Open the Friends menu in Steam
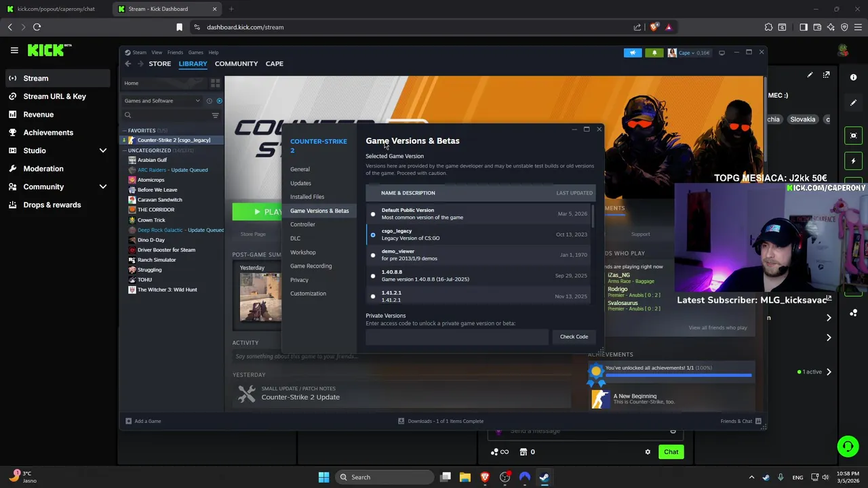 click(175, 52)
